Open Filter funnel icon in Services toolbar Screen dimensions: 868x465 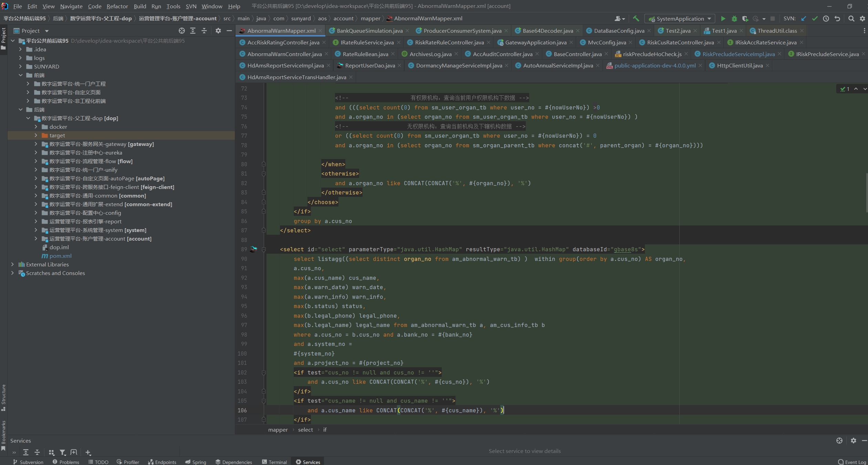click(x=63, y=452)
